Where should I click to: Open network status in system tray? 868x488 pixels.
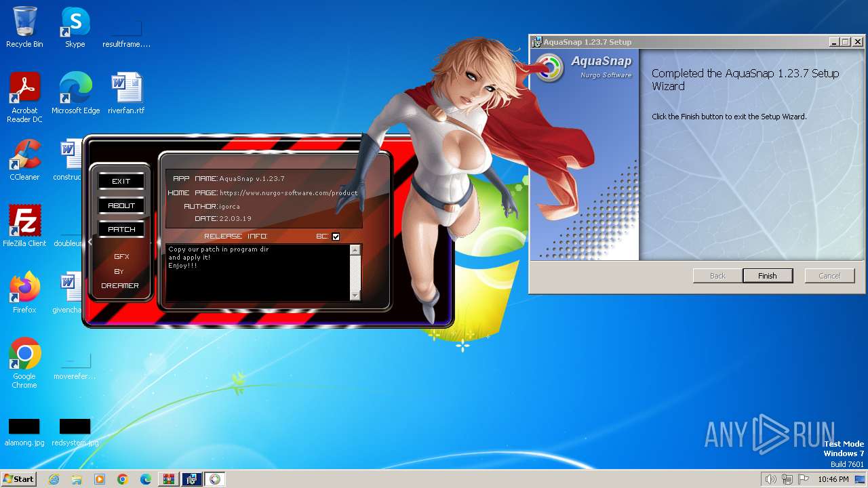(787, 479)
